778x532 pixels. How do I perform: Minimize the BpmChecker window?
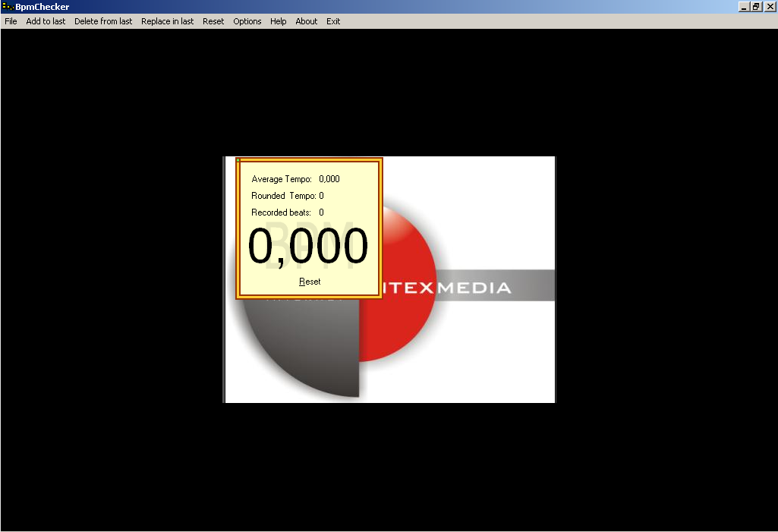[744, 7]
